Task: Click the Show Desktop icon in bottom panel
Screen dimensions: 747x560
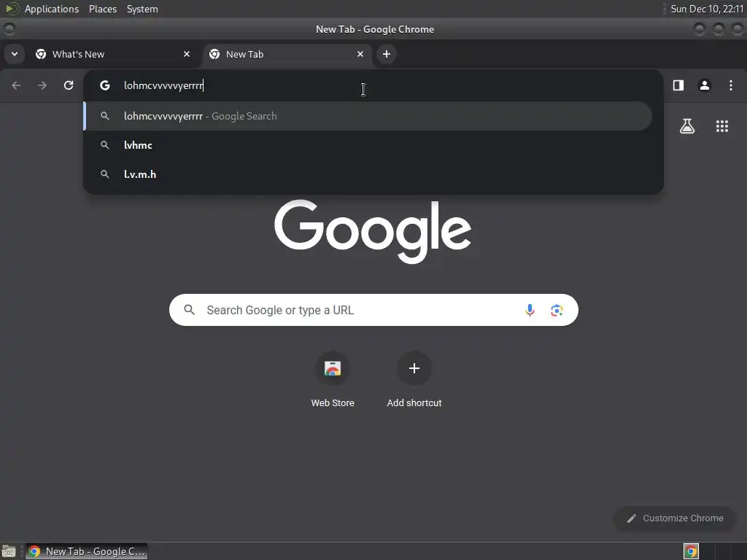Action: pos(9,551)
